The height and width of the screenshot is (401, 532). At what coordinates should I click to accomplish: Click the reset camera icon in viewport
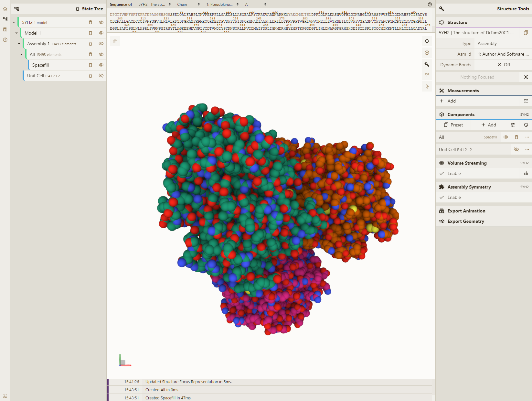(427, 41)
